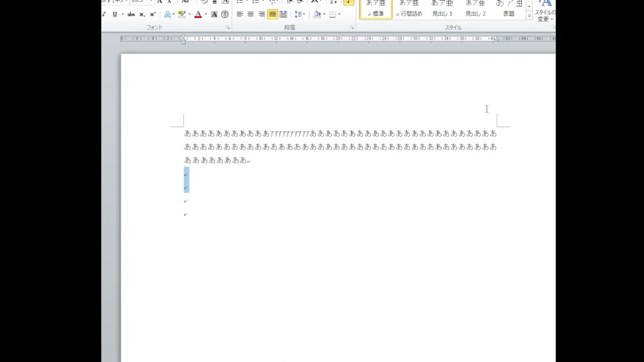
Task: Toggle character shading
Action: [x=214, y=15]
